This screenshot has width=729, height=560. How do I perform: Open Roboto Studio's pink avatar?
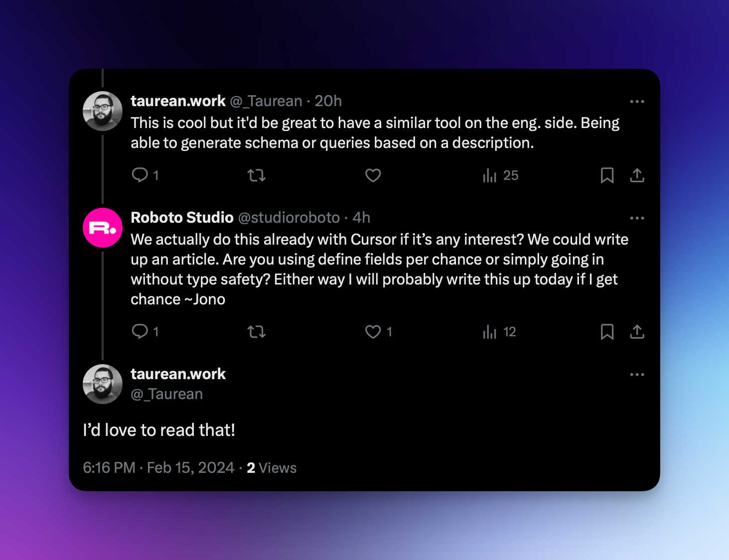coord(102,228)
